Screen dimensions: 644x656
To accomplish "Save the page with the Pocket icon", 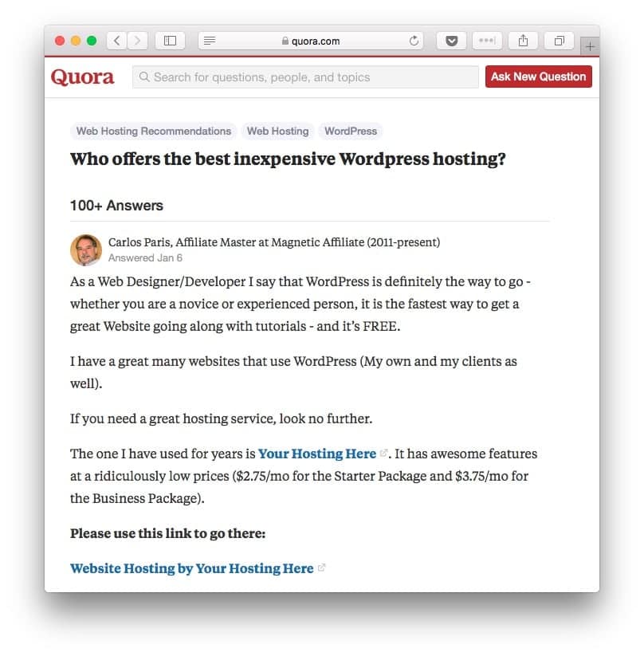I will point(452,41).
